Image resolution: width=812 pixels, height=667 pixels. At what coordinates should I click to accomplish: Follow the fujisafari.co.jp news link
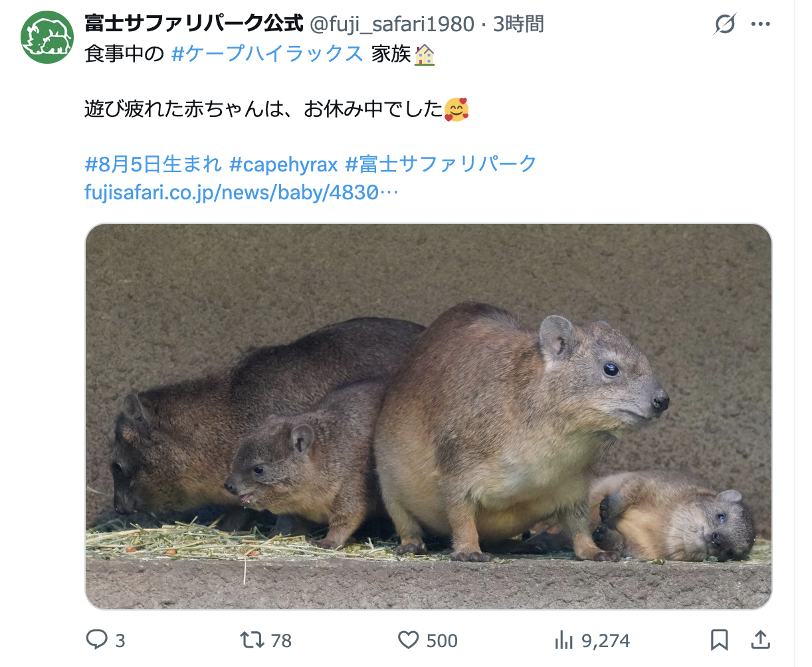pyautogui.click(x=242, y=193)
